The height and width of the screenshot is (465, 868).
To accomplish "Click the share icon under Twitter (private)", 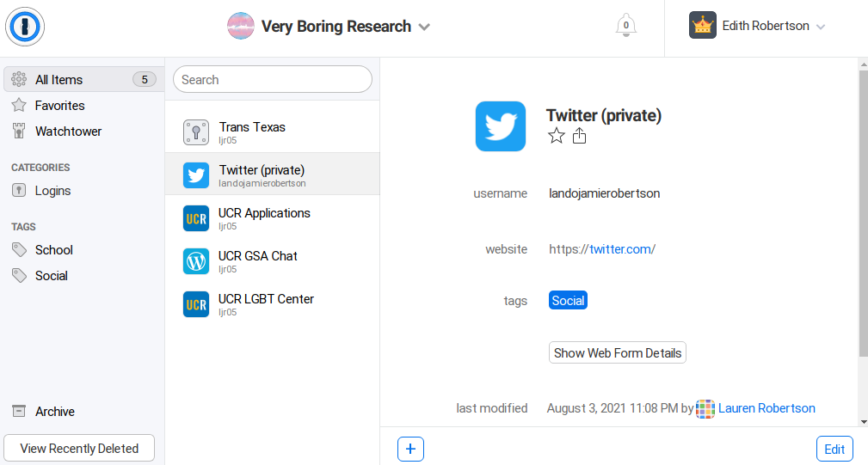I will 579,136.
